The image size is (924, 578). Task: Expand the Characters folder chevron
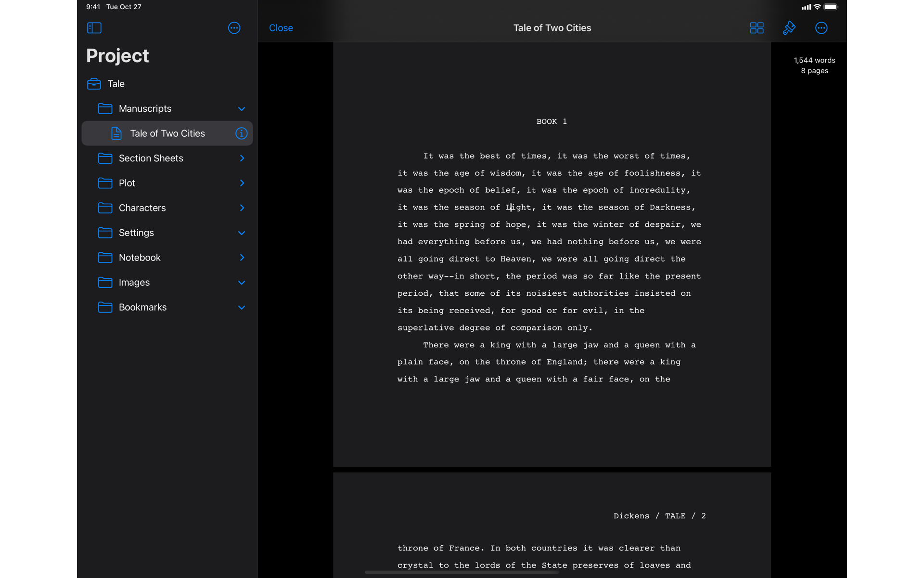point(242,208)
